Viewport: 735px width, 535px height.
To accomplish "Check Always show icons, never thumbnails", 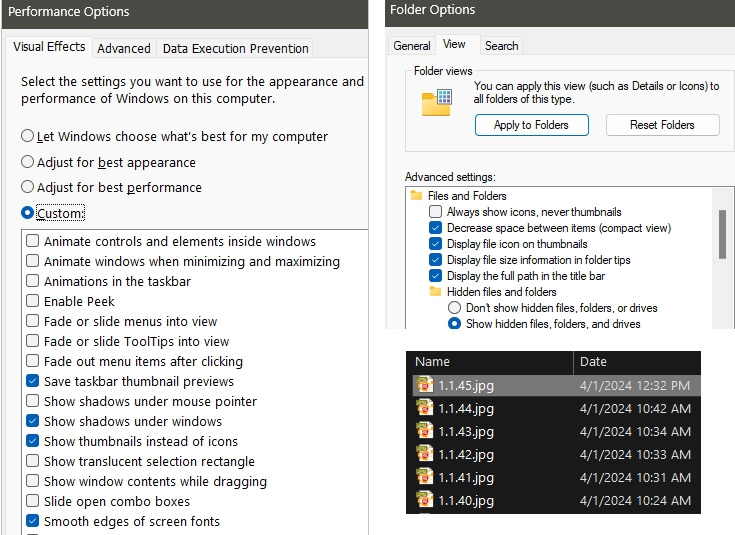I will (435, 211).
